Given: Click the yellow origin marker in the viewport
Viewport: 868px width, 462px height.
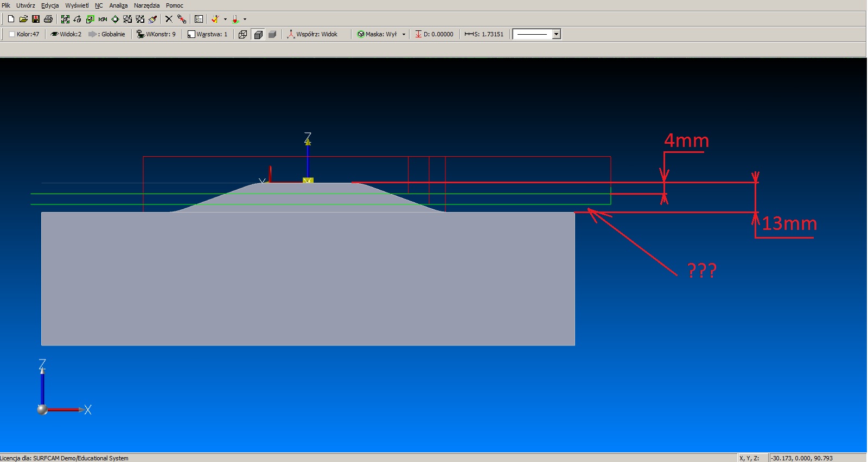Looking at the screenshot, I should (x=308, y=180).
